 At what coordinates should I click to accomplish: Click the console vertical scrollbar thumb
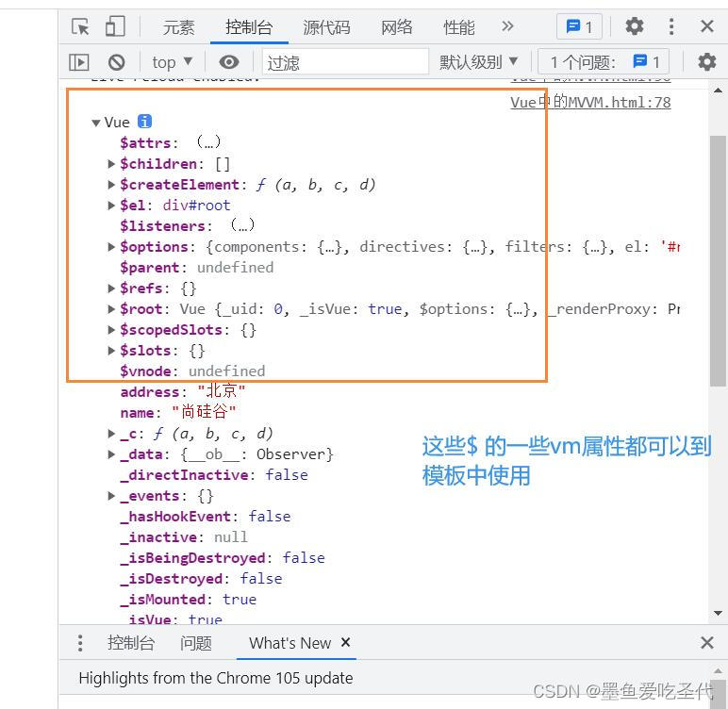718,260
